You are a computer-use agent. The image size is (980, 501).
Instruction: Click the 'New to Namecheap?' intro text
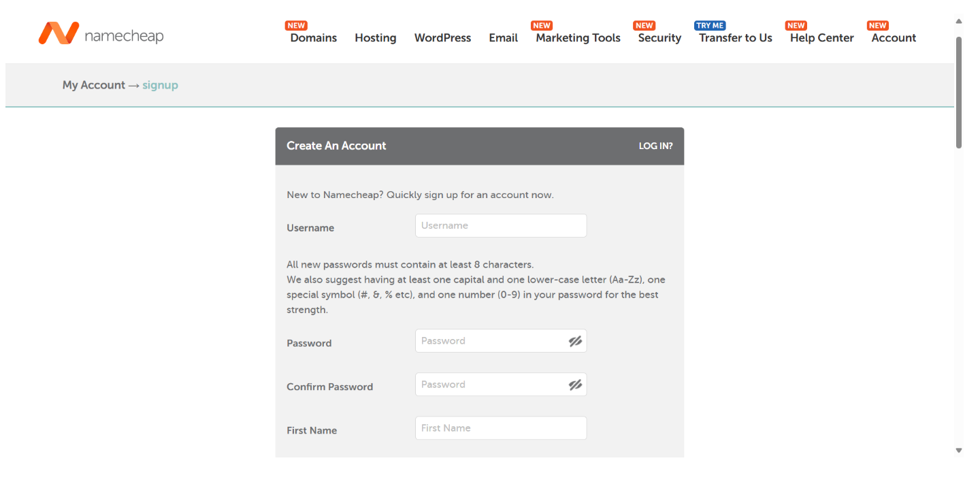(x=420, y=195)
